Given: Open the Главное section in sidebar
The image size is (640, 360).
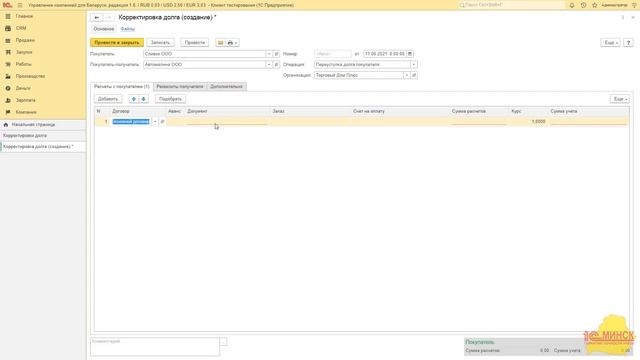Looking at the screenshot, I should click(x=24, y=16).
